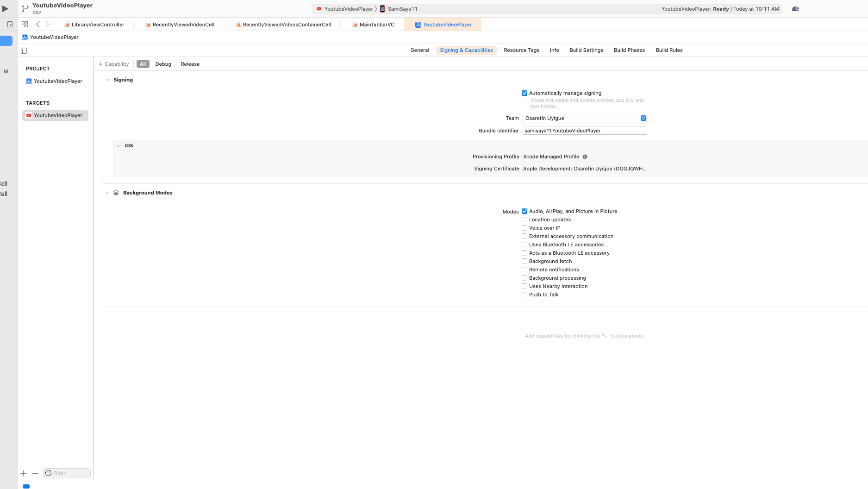The image size is (868, 489).
Task: Click the related items grid icon
Action: click(25, 24)
